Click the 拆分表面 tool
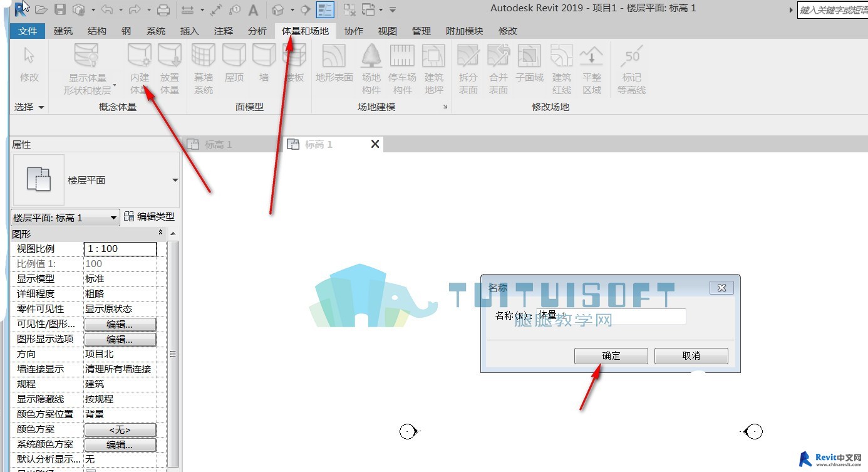Viewport: 868px width, 472px height. tap(468, 69)
